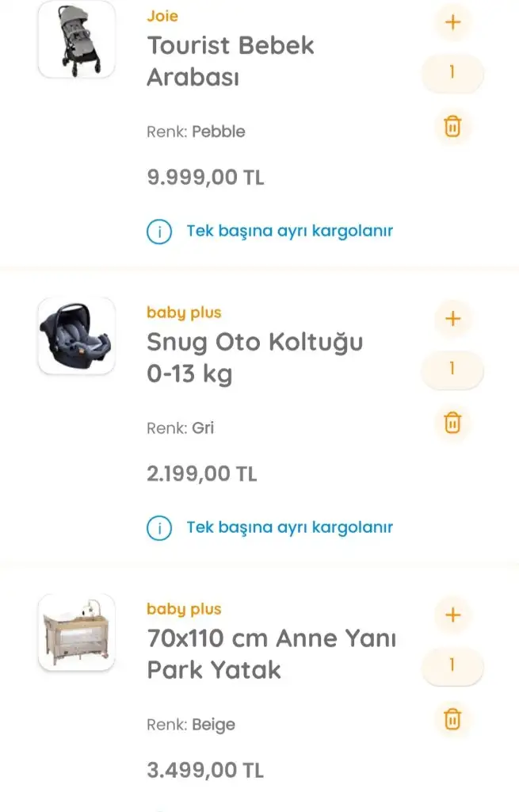The width and height of the screenshot is (519, 812).
Task: Increase quantity of Tourist Bebek Arabası
Action: coord(452,22)
